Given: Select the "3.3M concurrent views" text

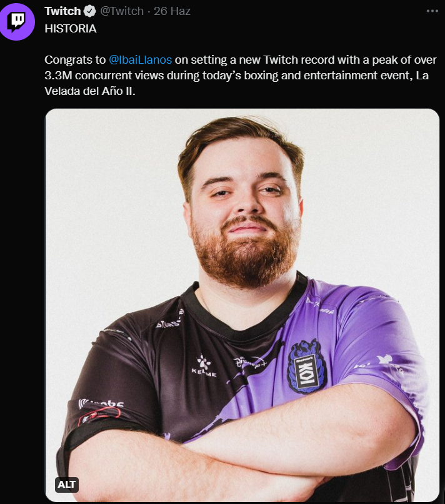Looking at the screenshot, I should pyautogui.click(x=104, y=76).
